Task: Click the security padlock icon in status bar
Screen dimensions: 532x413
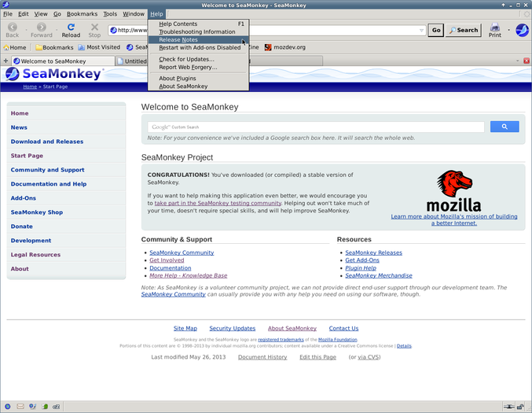Action: point(520,406)
